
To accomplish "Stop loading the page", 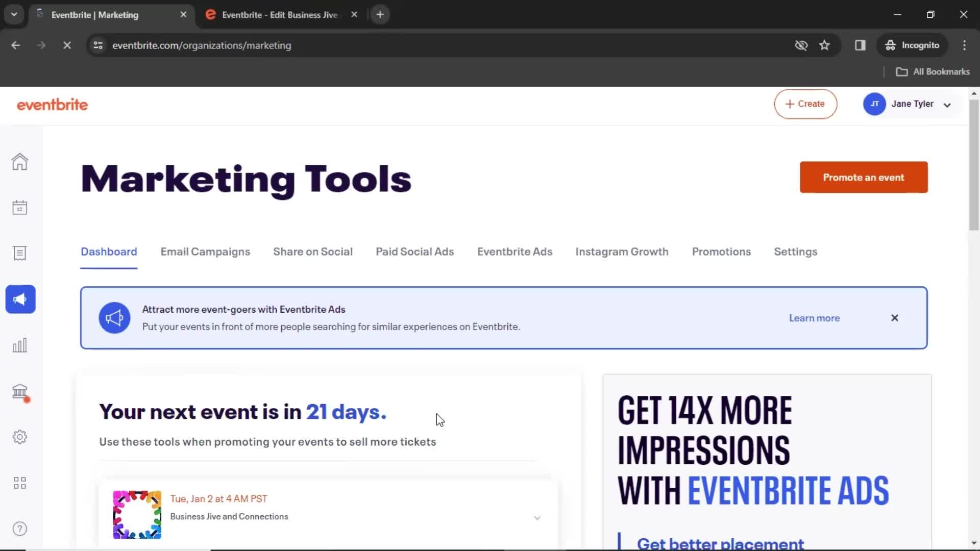I will pos(67,45).
